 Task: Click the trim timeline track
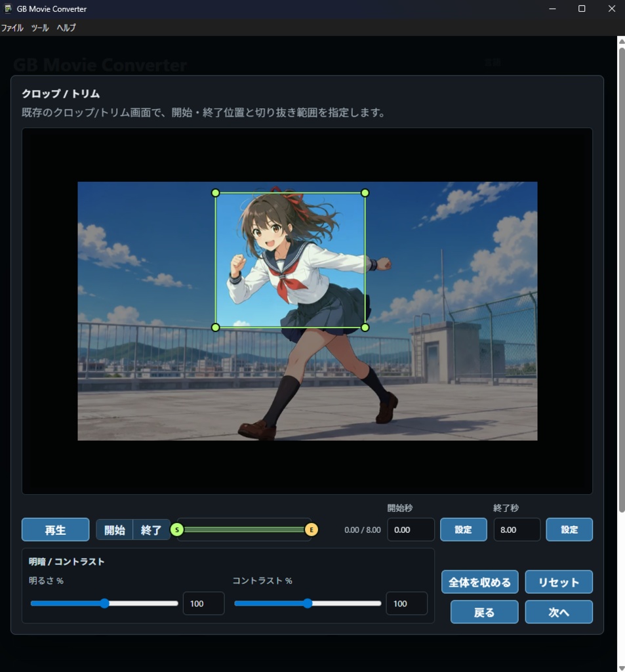point(244,530)
